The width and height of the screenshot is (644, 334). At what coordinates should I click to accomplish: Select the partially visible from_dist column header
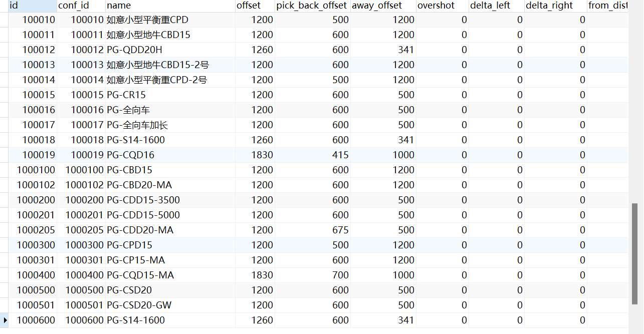point(607,6)
